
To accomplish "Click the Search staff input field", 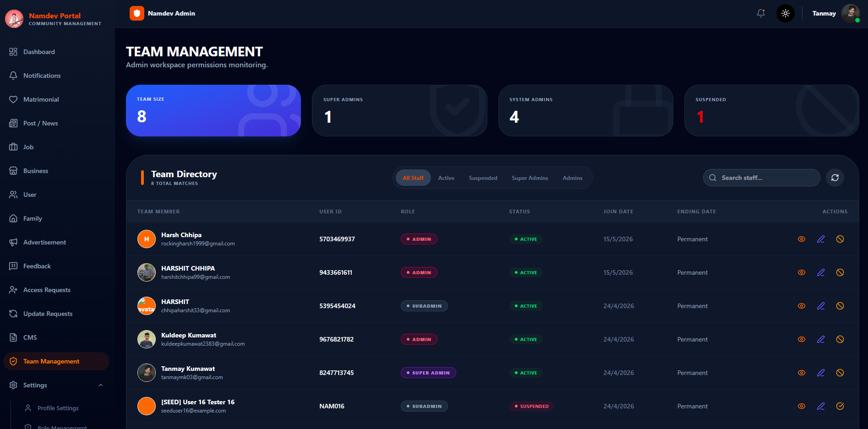I will (x=762, y=178).
